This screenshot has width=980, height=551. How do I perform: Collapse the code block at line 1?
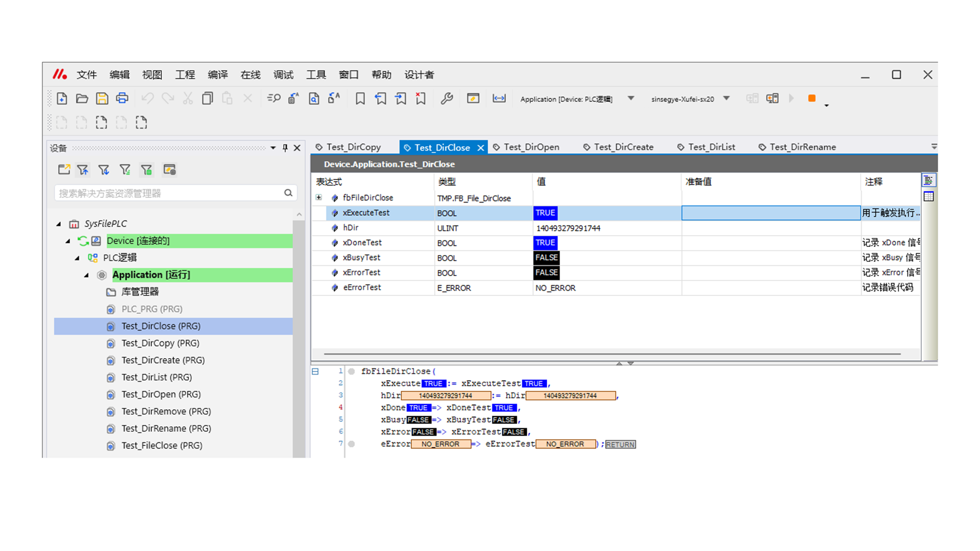315,371
